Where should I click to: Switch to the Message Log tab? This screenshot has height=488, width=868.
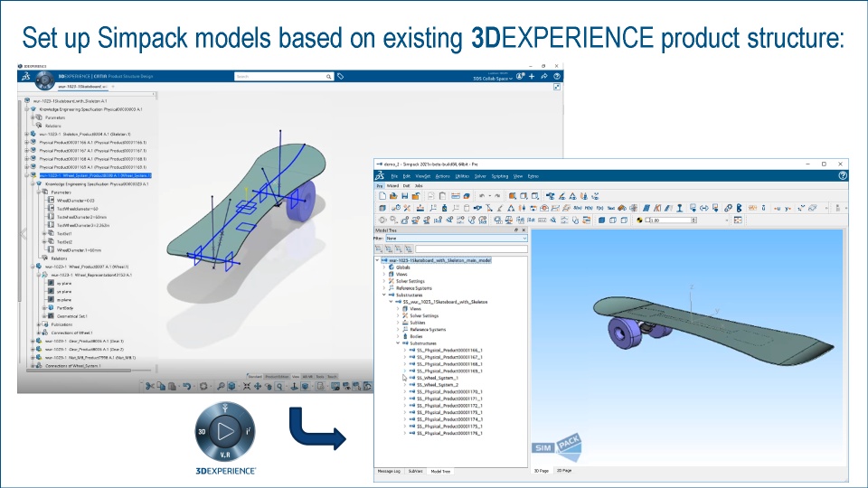389,472
